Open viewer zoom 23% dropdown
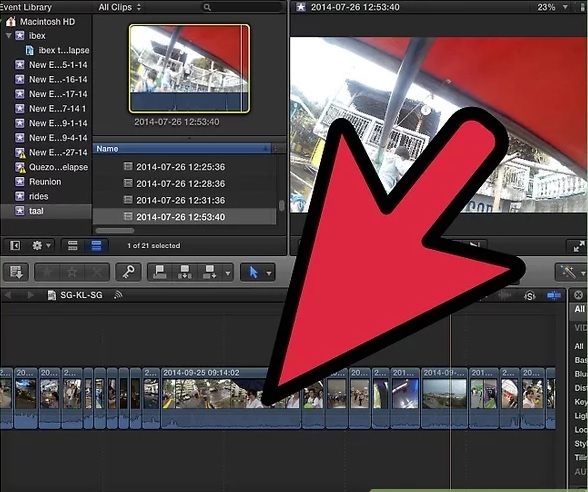 (x=552, y=7)
